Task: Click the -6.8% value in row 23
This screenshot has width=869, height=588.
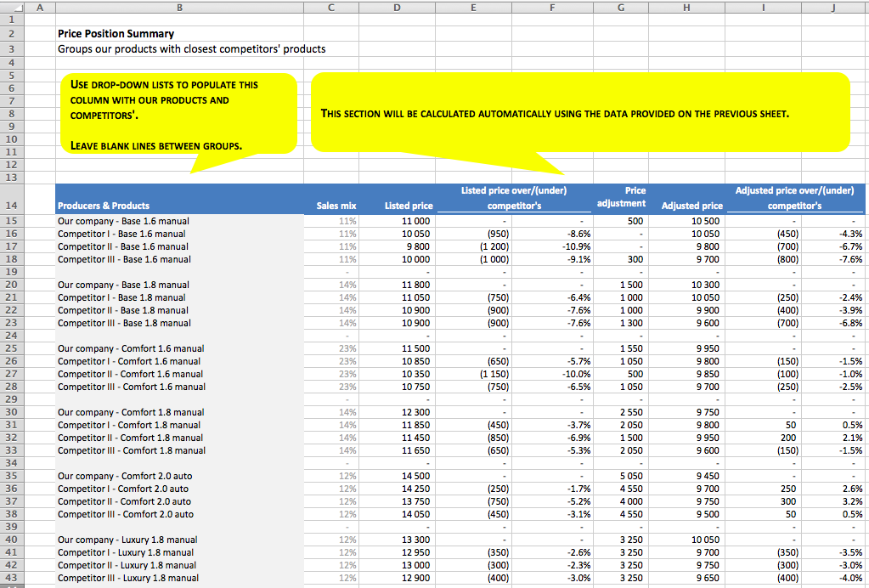Action: 850,323
